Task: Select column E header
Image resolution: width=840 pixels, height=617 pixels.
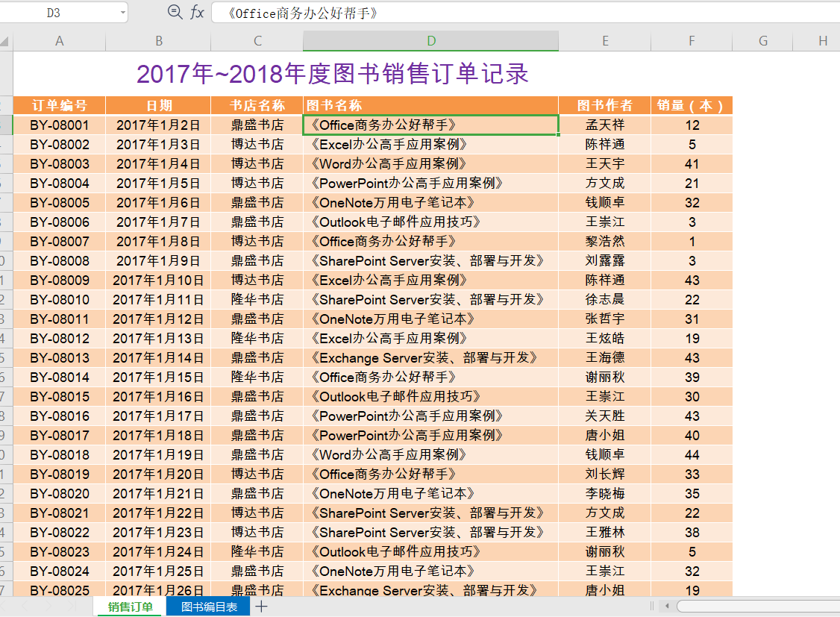Action: pos(605,41)
